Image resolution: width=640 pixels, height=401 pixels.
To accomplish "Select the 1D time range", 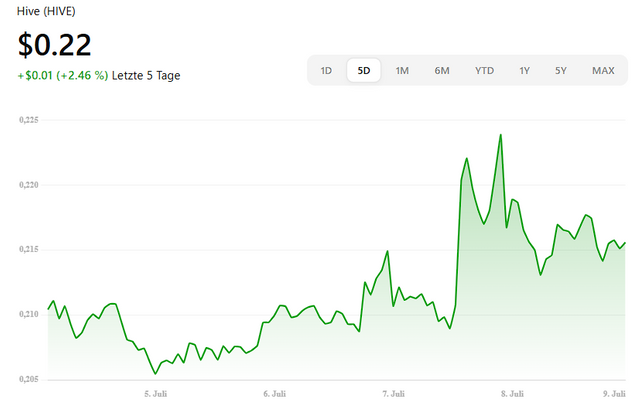I will [x=326, y=71].
